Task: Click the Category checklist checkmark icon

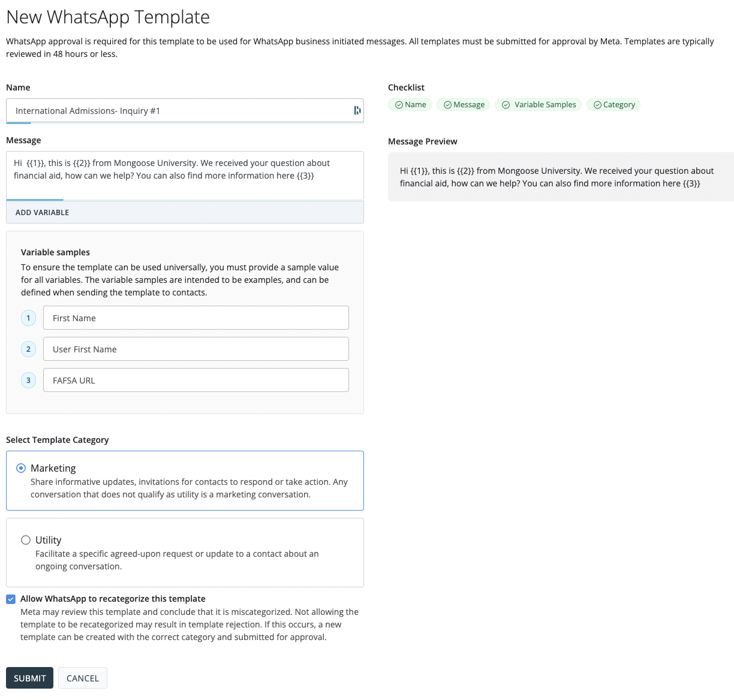Action: [x=597, y=105]
